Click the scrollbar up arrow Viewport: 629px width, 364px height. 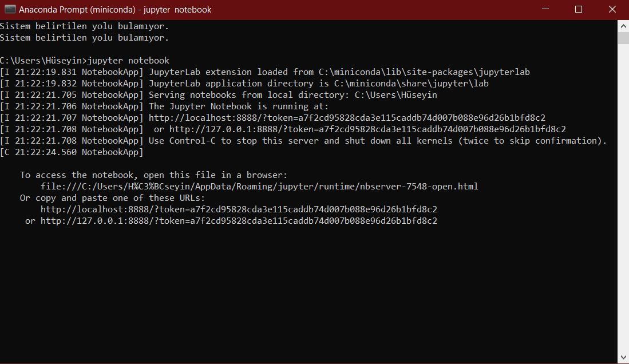click(x=623, y=25)
